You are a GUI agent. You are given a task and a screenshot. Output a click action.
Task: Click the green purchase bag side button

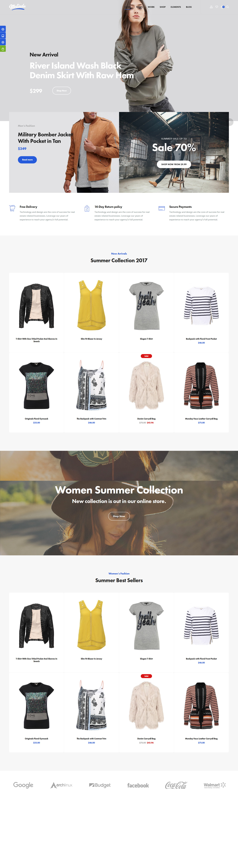(3, 49)
